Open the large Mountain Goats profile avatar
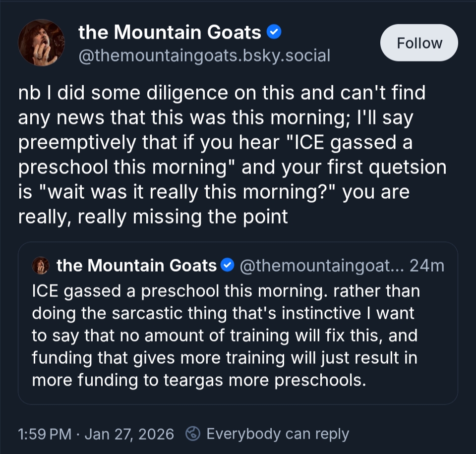 coord(42,43)
